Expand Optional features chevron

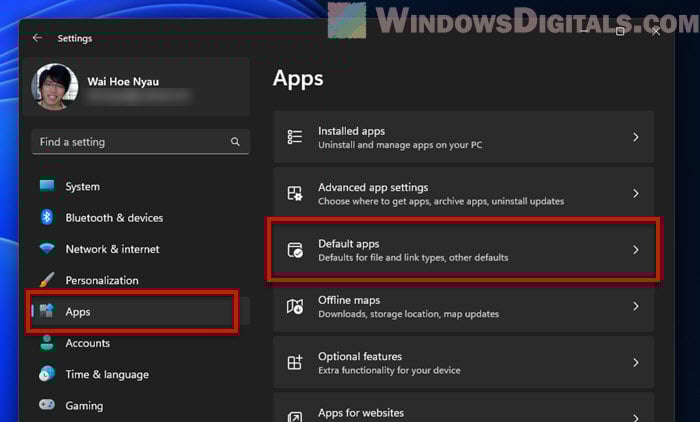[x=636, y=363]
